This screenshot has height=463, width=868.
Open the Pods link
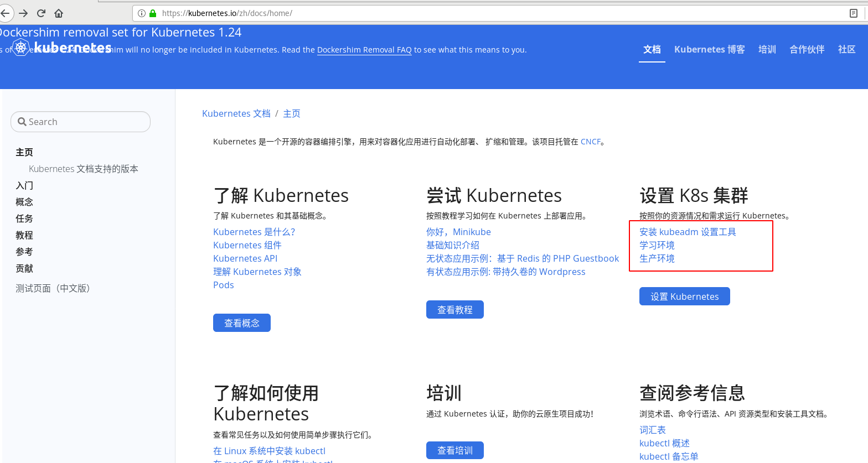click(x=224, y=285)
